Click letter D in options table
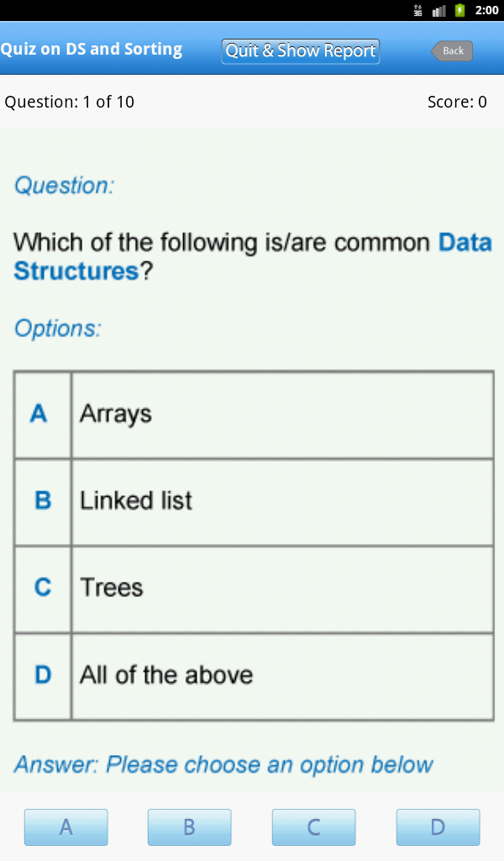 pos(43,675)
